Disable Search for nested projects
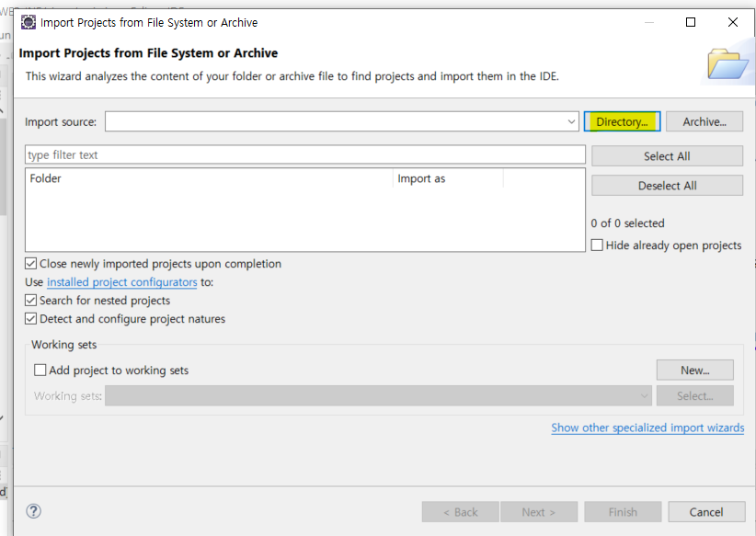The height and width of the screenshot is (536, 756). coord(30,300)
